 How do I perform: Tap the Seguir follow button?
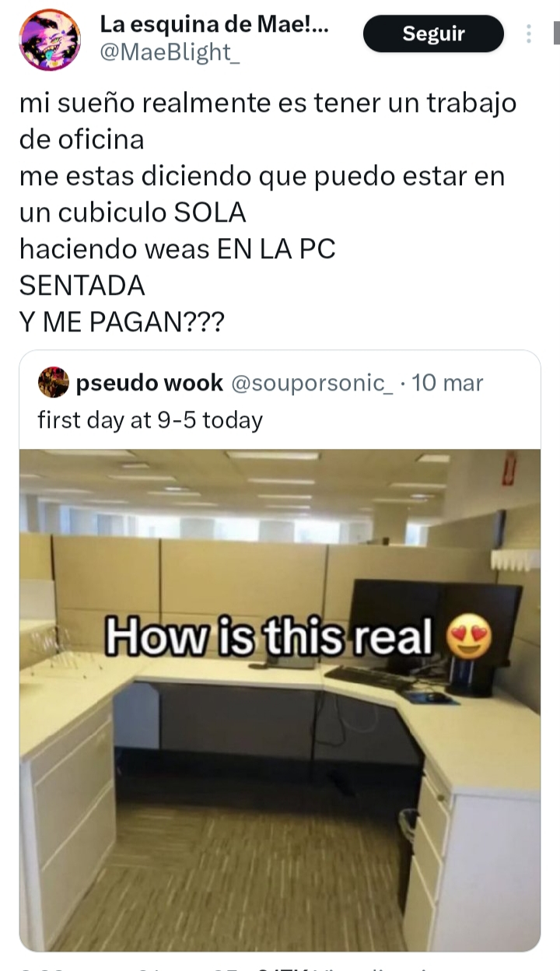433,33
